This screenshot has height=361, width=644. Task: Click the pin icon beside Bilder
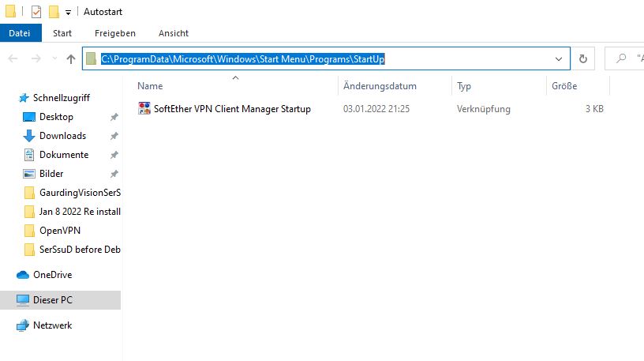click(114, 174)
